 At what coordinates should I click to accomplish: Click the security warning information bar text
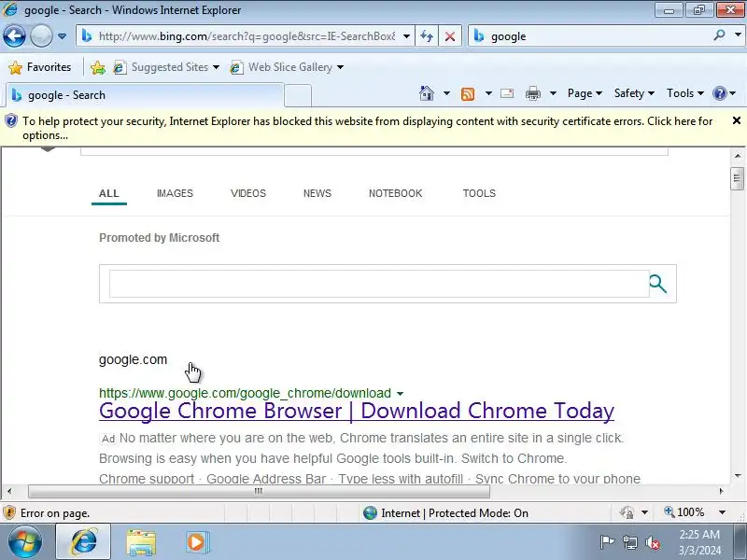coord(367,128)
